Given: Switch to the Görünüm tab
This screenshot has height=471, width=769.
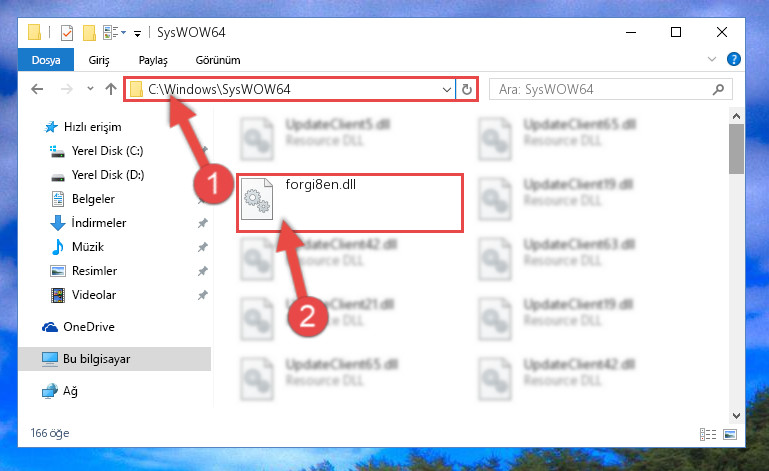Looking at the screenshot, I should (x=218, y=60).
